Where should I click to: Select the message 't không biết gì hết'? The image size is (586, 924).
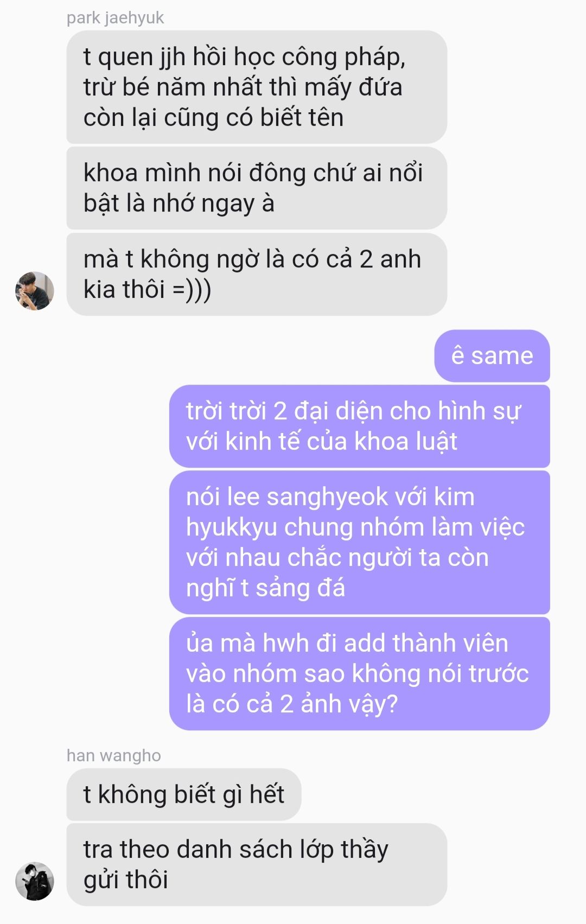184,794
